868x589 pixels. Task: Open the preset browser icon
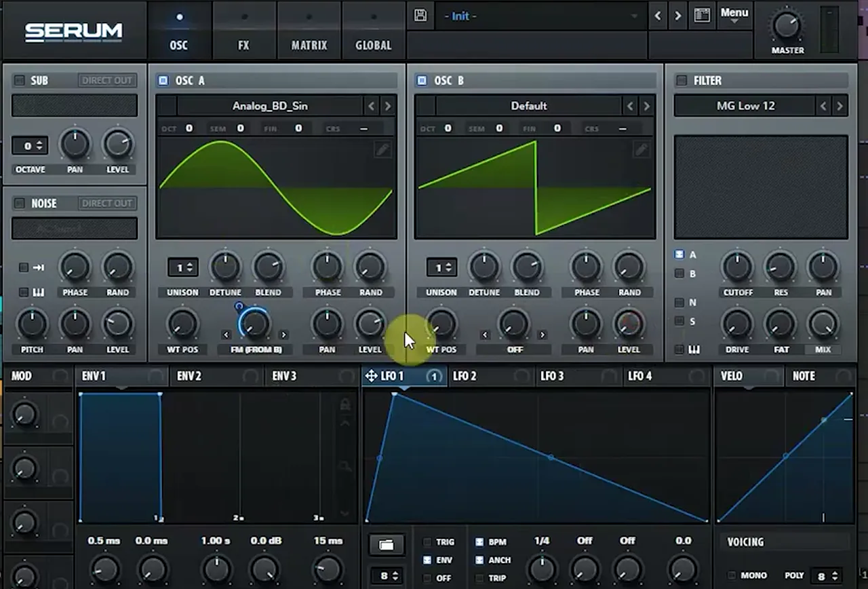coord(702,16)
